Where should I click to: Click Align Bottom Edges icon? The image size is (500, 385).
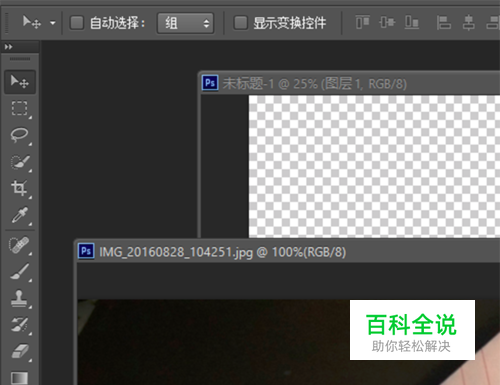tap(412, 22)
